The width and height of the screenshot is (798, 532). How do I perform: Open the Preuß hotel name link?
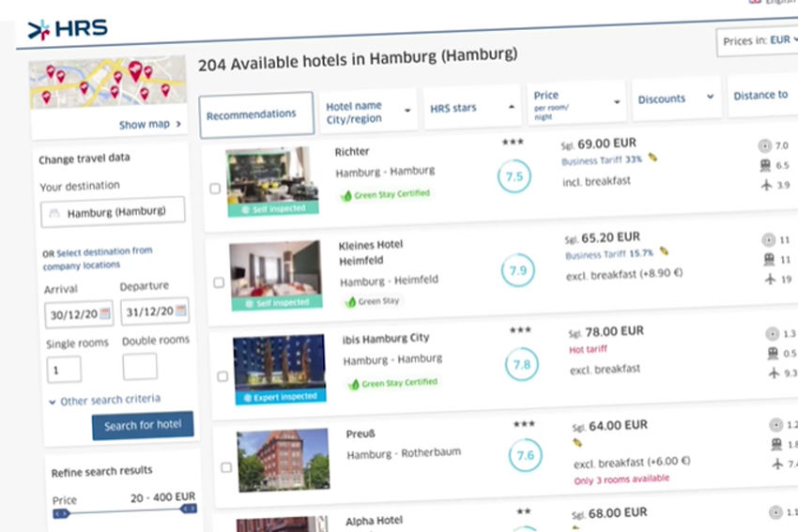(x=361, y=433)
